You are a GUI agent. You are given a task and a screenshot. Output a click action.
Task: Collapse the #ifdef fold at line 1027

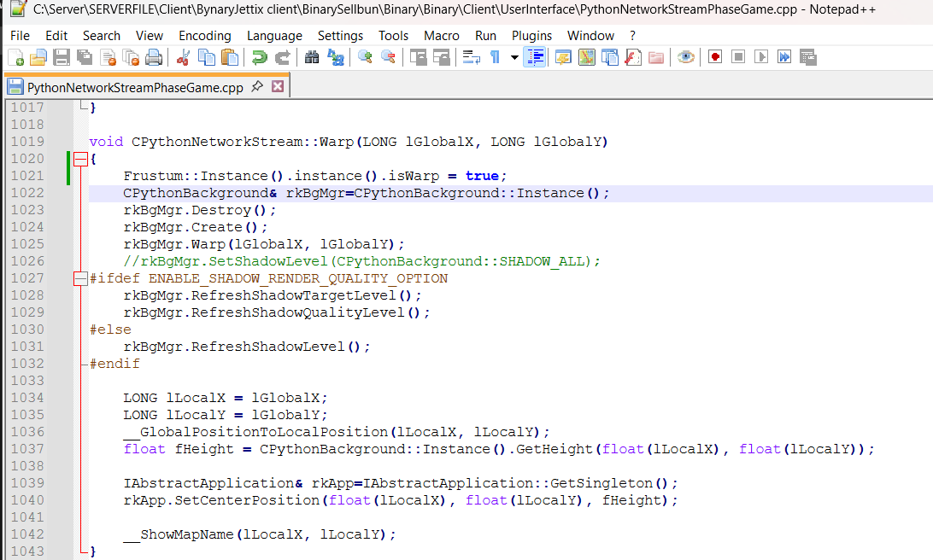tap(80, 278)
